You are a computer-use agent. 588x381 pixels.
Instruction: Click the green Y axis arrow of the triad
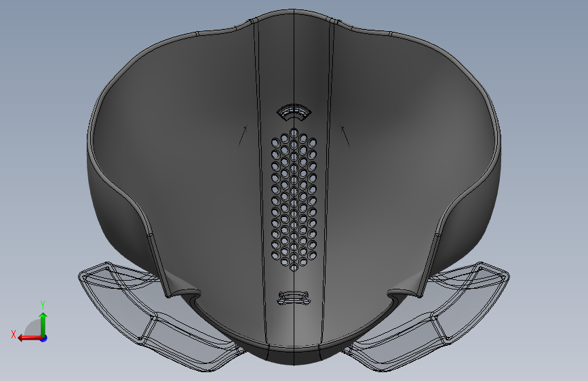(x=43, y=325)
